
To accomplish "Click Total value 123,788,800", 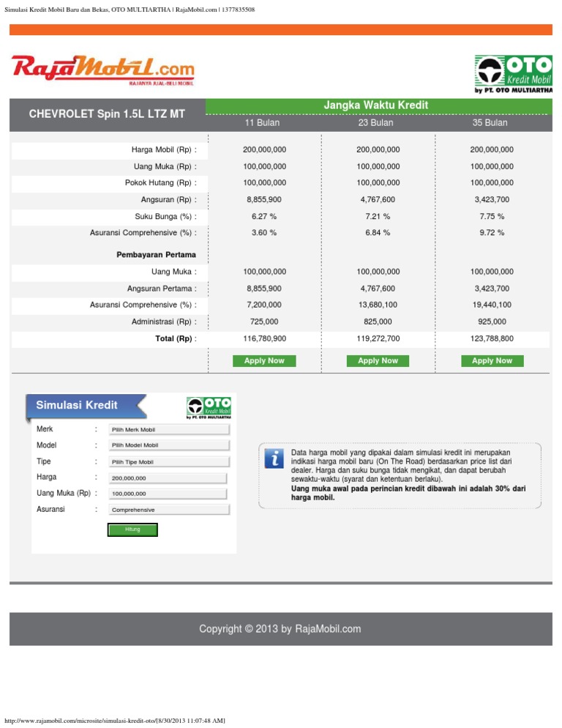I will click(x=492, y=339).
